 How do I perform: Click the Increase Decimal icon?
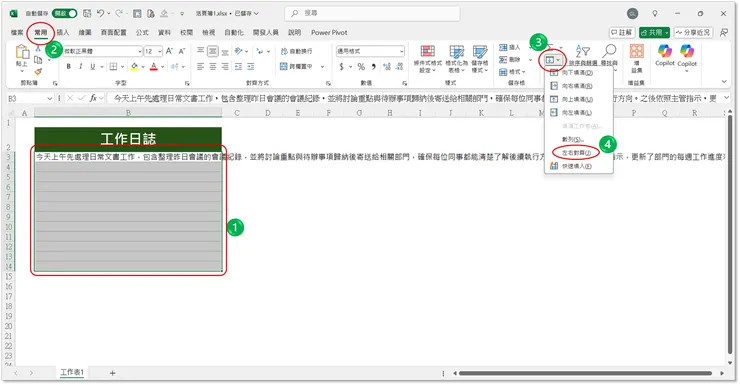[x=387, y=67]
